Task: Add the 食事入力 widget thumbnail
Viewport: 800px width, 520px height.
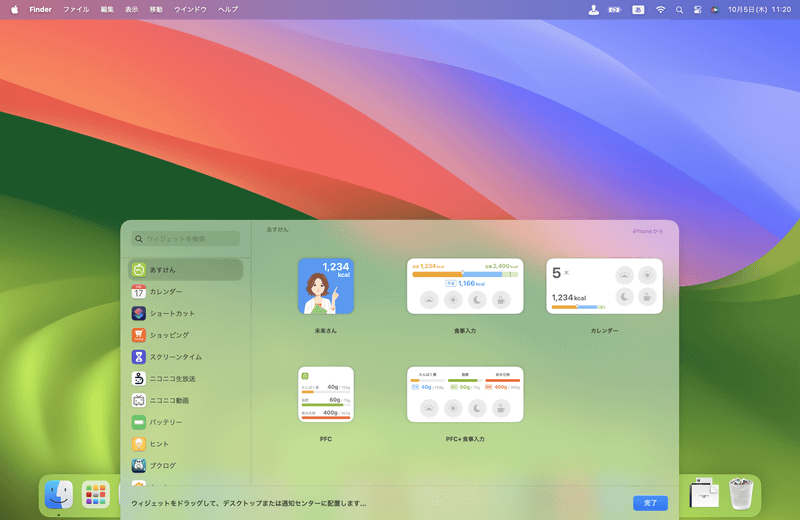Action: (465, 286)
